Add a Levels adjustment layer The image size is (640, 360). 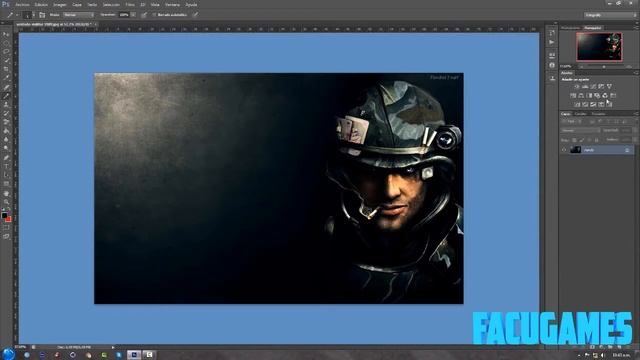[x=585, y=87]
